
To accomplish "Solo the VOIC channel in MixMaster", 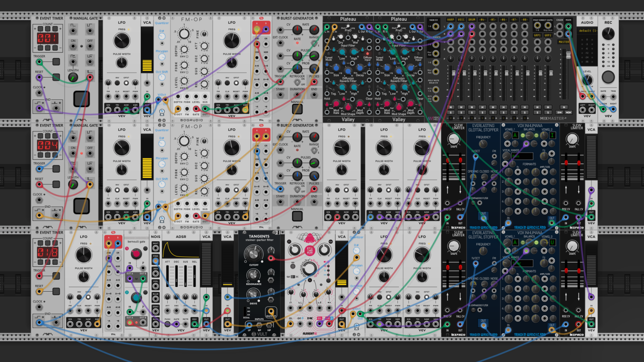I will (461, 112).
